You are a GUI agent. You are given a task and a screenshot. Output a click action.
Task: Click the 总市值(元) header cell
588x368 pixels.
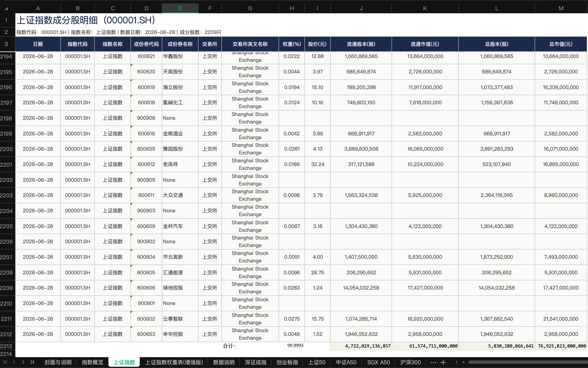click(561, 44)
